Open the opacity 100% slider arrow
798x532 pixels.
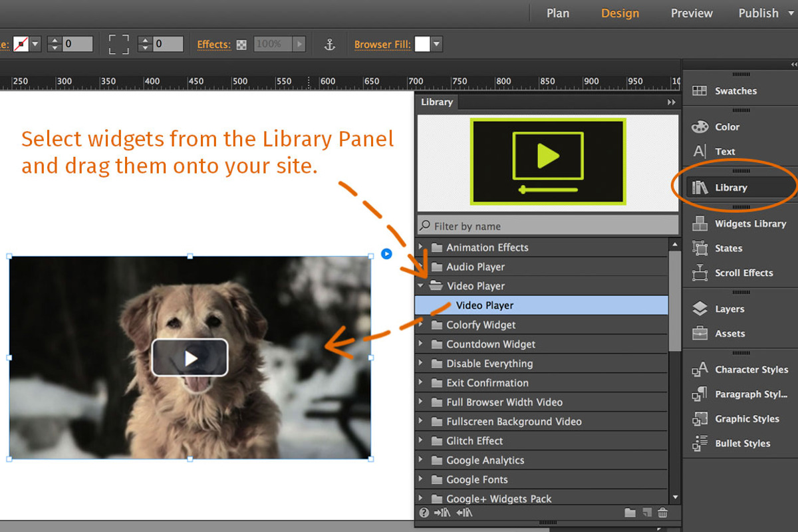(x=299, y=45)
